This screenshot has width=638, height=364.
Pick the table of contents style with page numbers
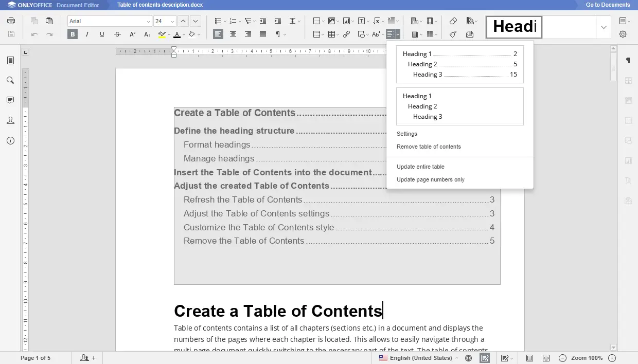click(459, 64)
